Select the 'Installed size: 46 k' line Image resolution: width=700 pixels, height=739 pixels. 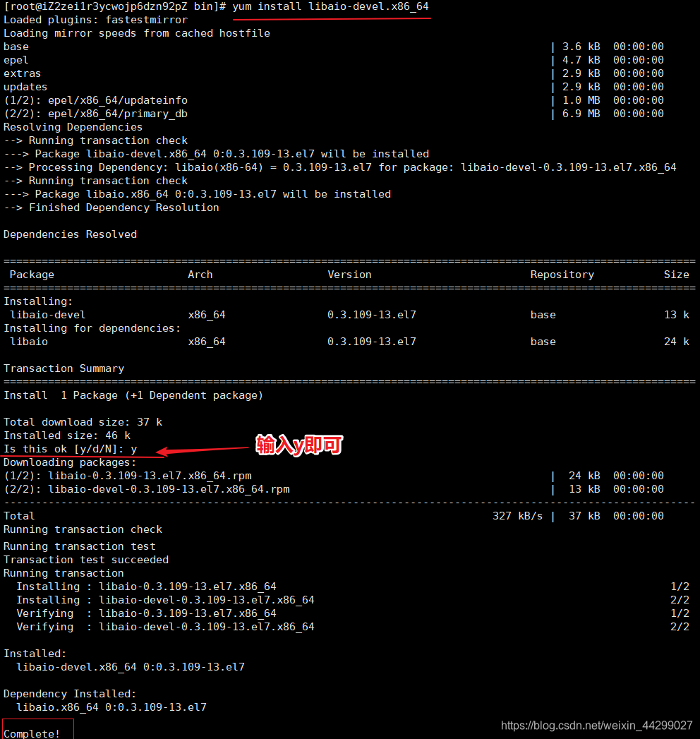point(66,435)
